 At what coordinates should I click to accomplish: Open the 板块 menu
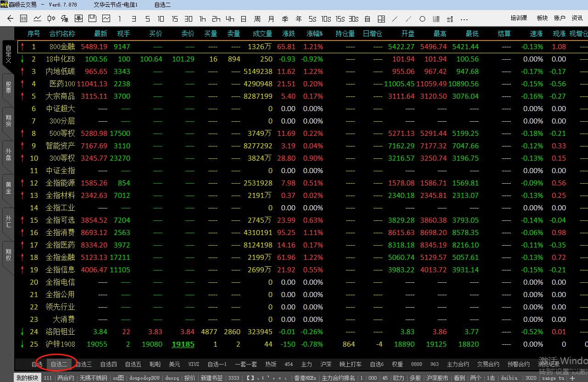(543, 18)
